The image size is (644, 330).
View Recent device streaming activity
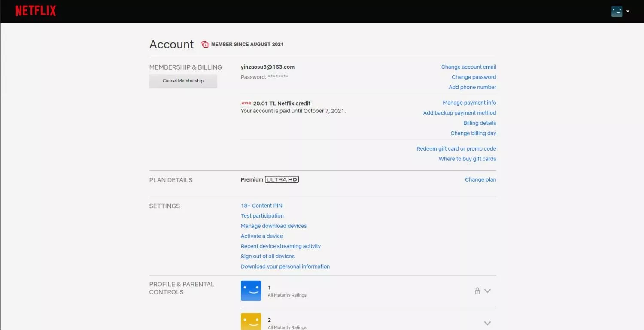click(281, 246)
